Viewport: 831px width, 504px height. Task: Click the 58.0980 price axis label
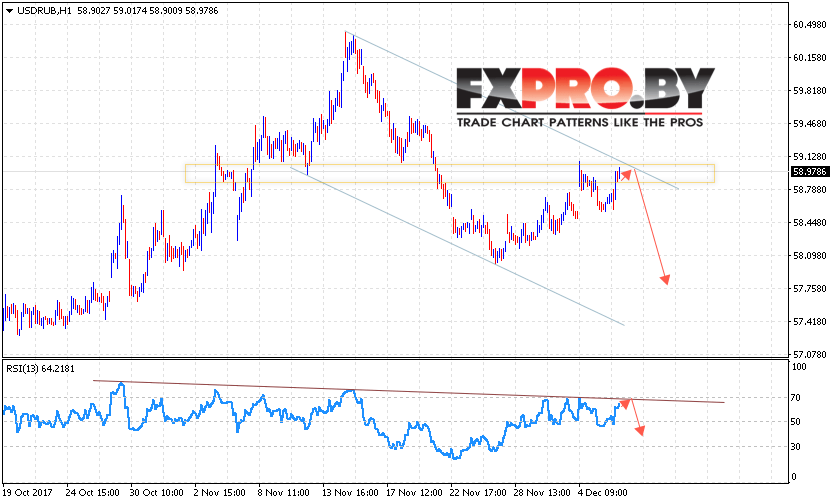(810, 255)
